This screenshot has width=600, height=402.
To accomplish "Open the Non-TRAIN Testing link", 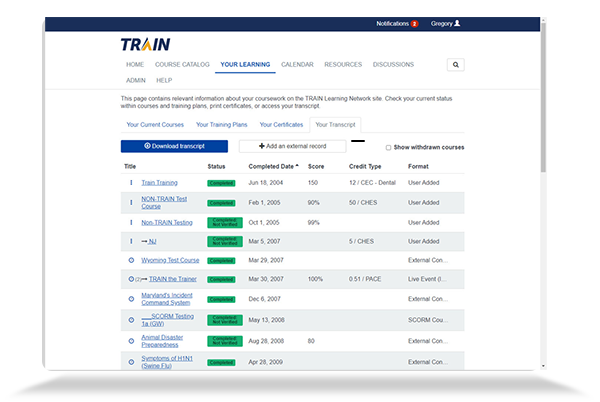I will point(167,222).
